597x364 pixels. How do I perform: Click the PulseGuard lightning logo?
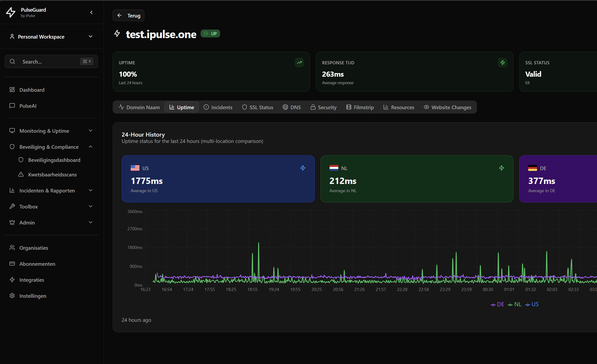click(11, 12)
